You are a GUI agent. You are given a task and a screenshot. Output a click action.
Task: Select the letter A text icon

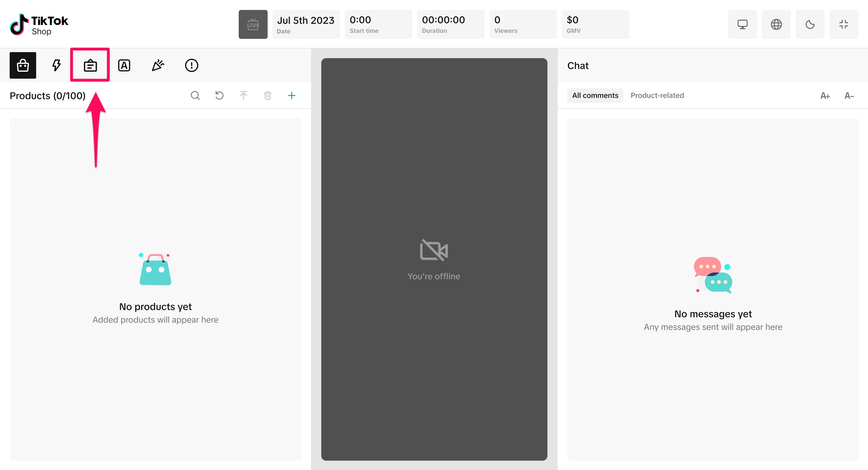pyautogui.click(x=124, y=65)
